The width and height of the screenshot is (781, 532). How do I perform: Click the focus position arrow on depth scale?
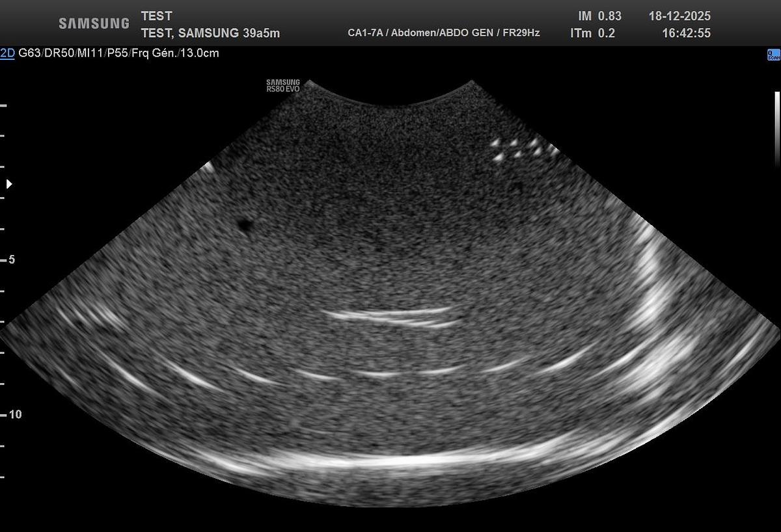9,184
